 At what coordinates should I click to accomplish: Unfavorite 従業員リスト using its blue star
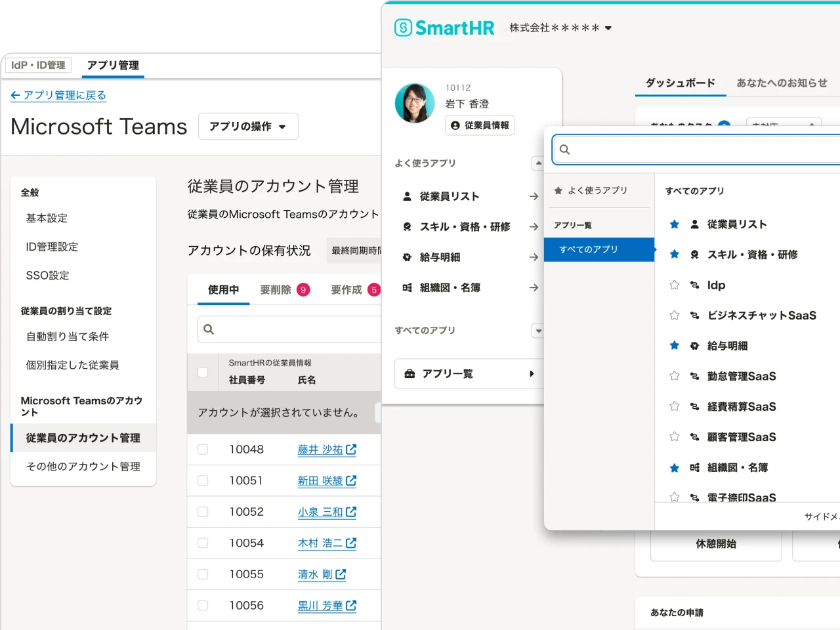[x=674, y=224]
